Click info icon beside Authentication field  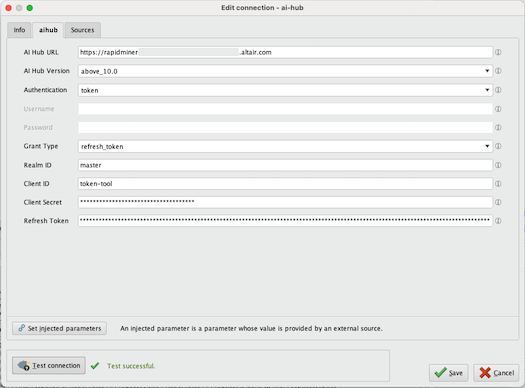[x=498, y=90]
